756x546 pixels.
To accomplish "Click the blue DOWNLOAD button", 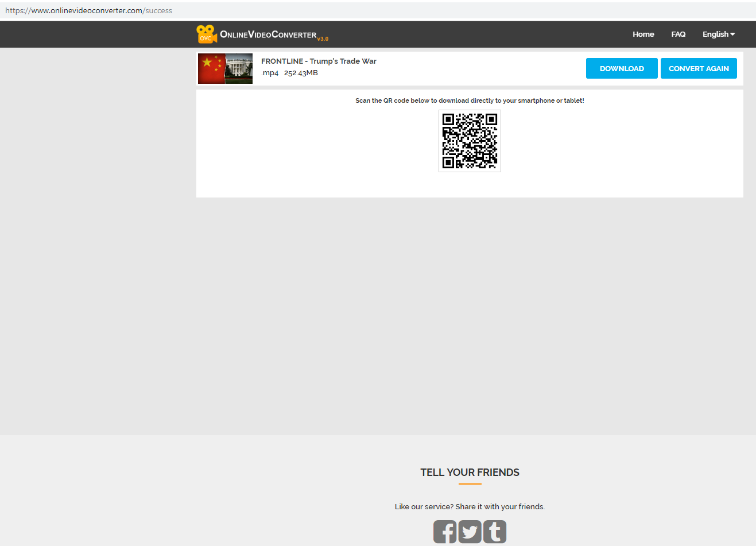I will (622, 68).
